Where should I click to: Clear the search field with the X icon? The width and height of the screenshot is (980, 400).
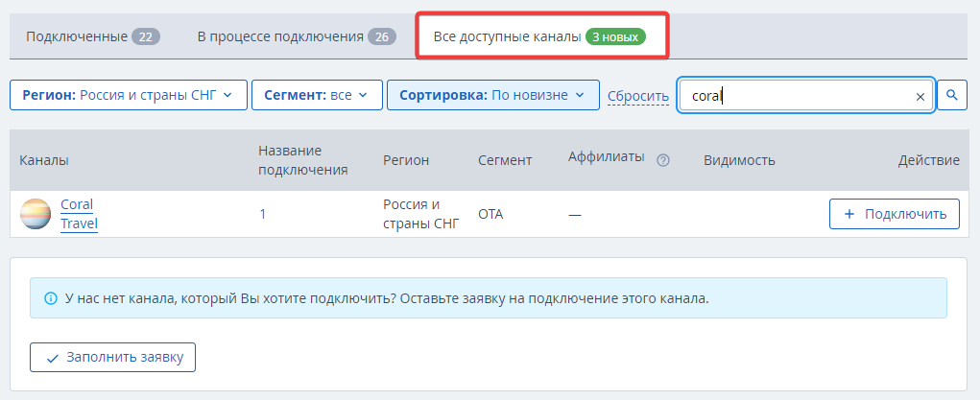(920, 96)
